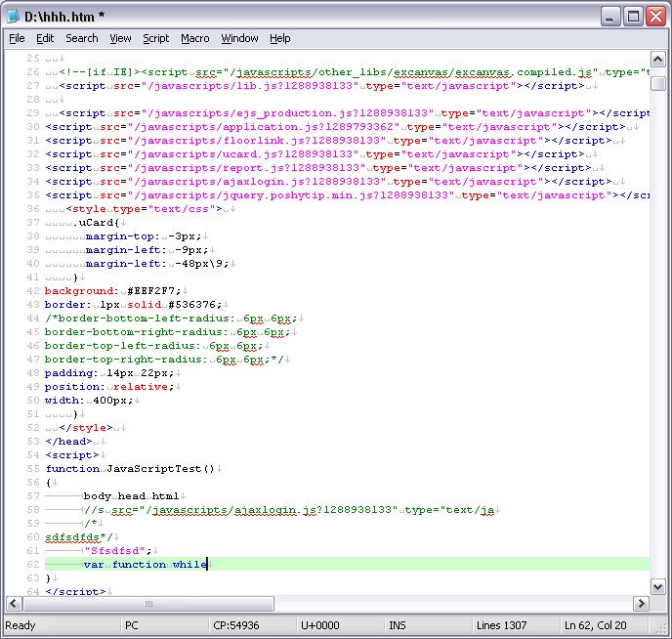Click the 'border-top-left-radius' comment line
The width and height of the screenshot is (672, 639).
[x=154, y=346]
